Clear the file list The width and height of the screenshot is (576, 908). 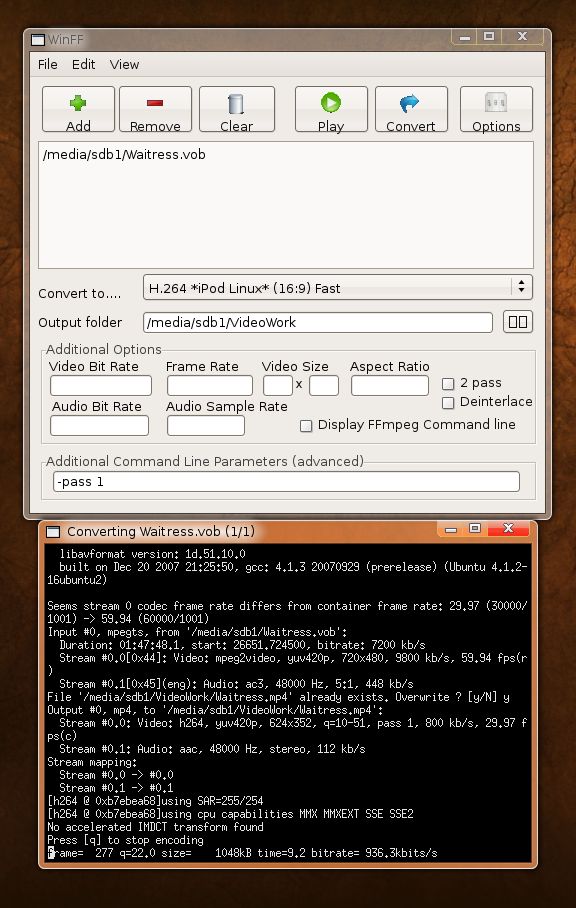click(x=237, y=109)
